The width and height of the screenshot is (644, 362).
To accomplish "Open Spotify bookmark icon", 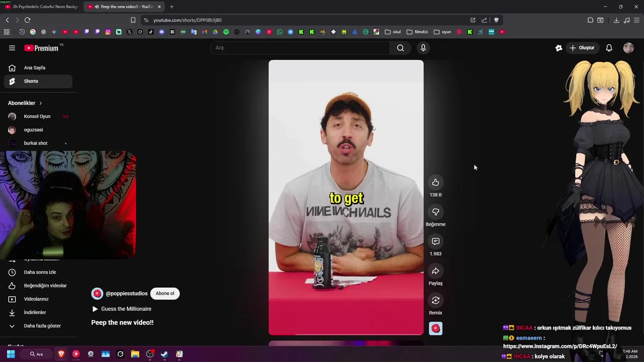I will coord(226,32).
